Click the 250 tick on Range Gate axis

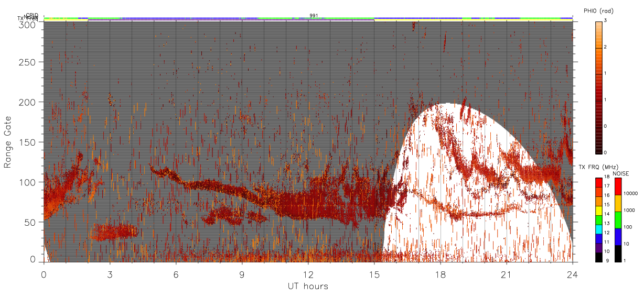tap(28, 62)
